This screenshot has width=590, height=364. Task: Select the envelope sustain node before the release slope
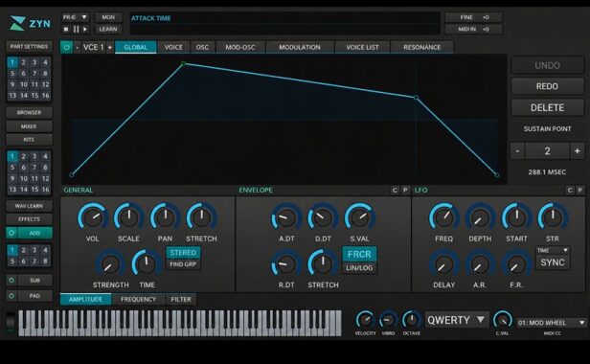pos(416,98)
